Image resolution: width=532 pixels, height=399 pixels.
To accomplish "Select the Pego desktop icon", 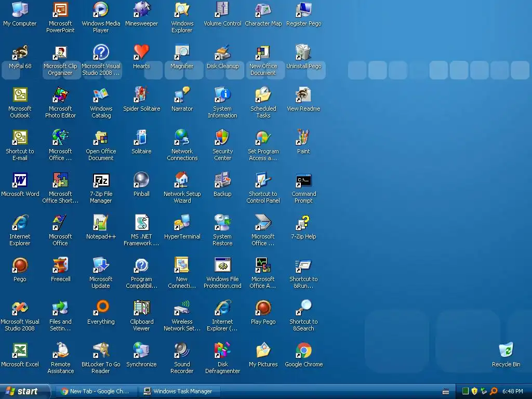I will pos(20,265).
